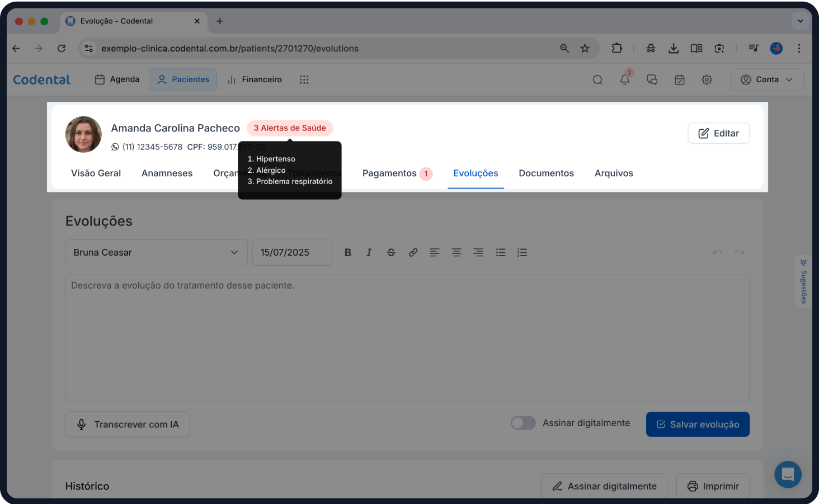Click the Bold formatting icon
This screenshot has height=504, width=819.
point(347,252)
